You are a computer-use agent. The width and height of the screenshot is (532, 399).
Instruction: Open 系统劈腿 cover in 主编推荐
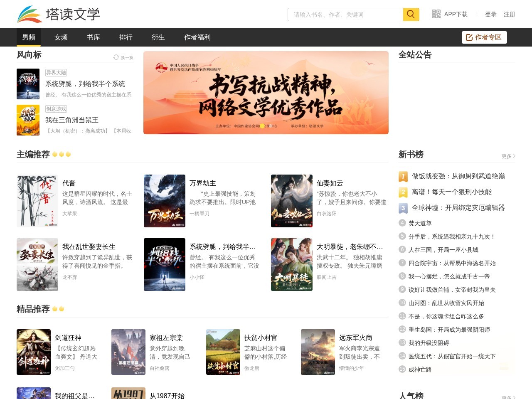[165, 264]
